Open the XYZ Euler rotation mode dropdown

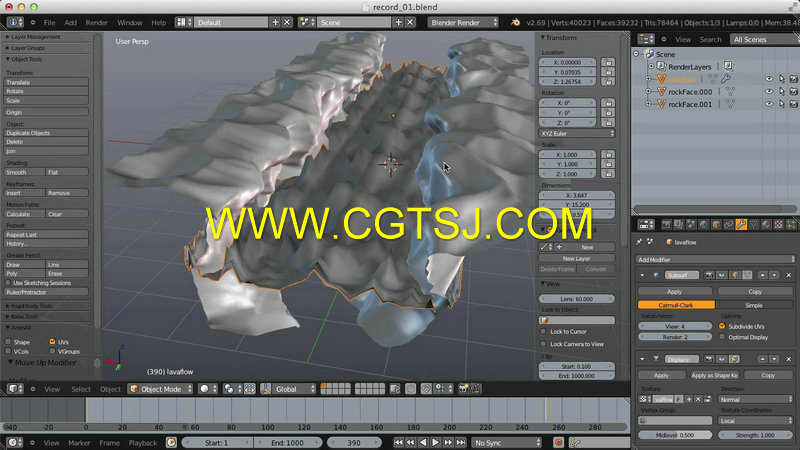click(577, 134)
